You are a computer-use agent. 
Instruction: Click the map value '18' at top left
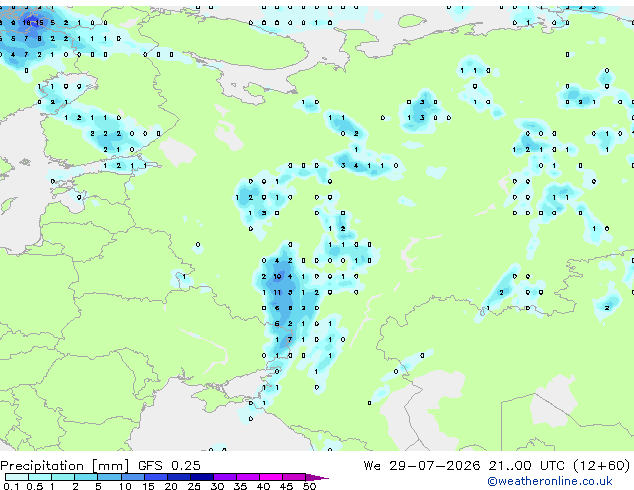tap(26, 23)
